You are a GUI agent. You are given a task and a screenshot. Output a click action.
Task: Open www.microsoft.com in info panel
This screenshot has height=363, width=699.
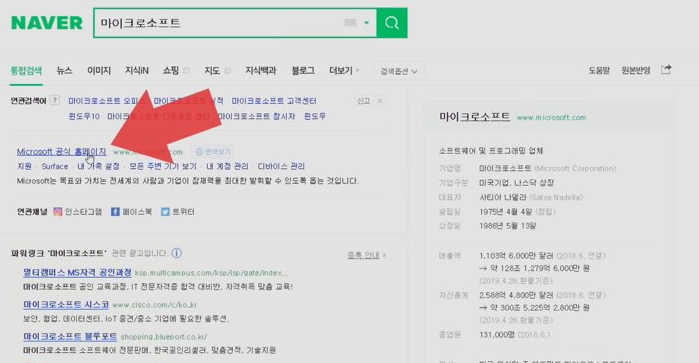point(551,118)
